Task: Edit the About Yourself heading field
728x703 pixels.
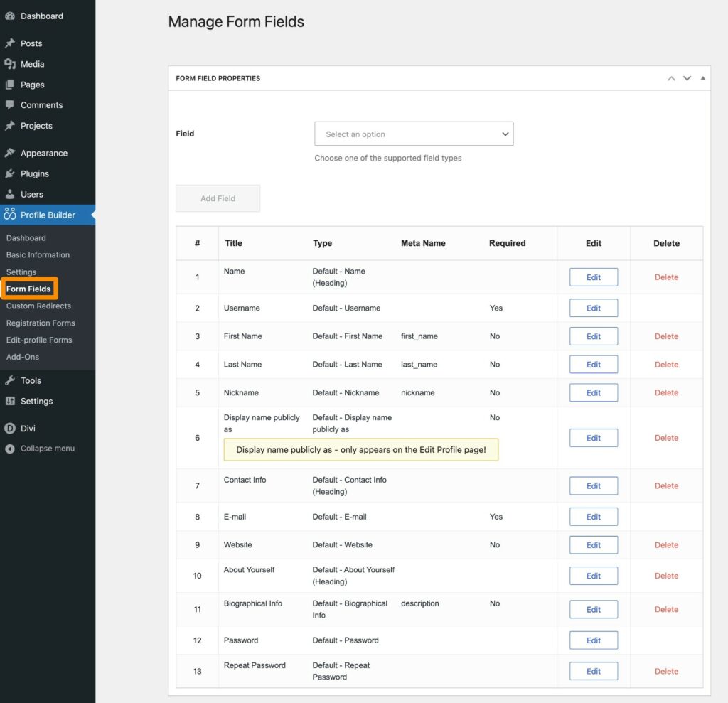Action: point(594,576)
